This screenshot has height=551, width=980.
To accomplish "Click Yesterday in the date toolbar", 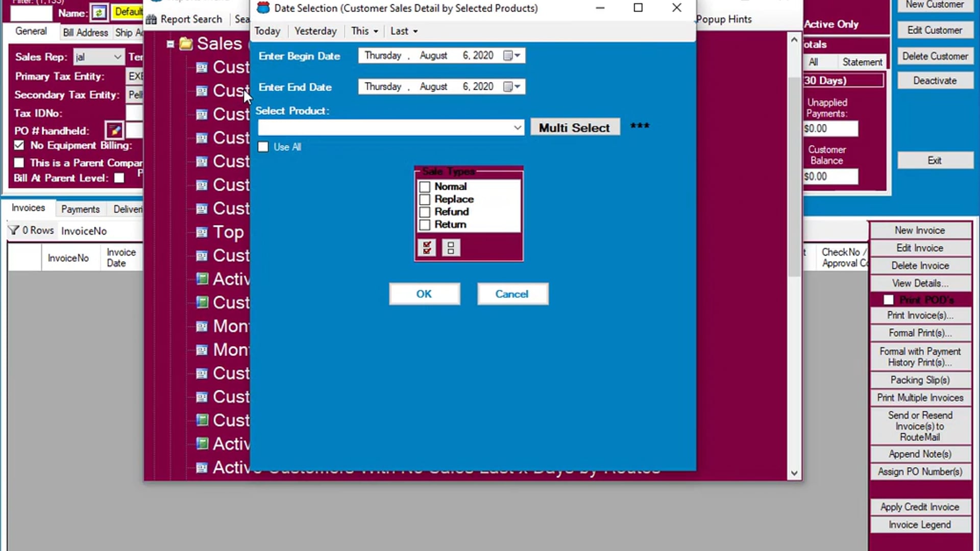I will (315, 31).
